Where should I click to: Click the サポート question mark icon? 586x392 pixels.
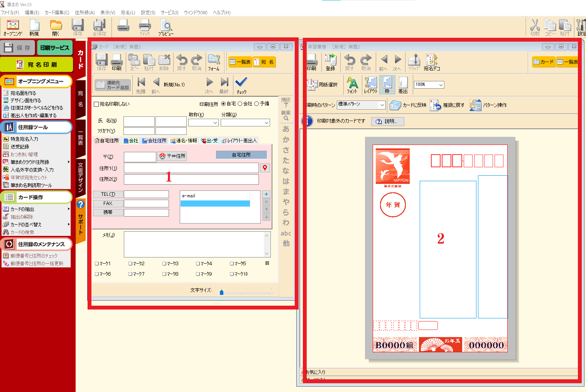tap(80, 204)
